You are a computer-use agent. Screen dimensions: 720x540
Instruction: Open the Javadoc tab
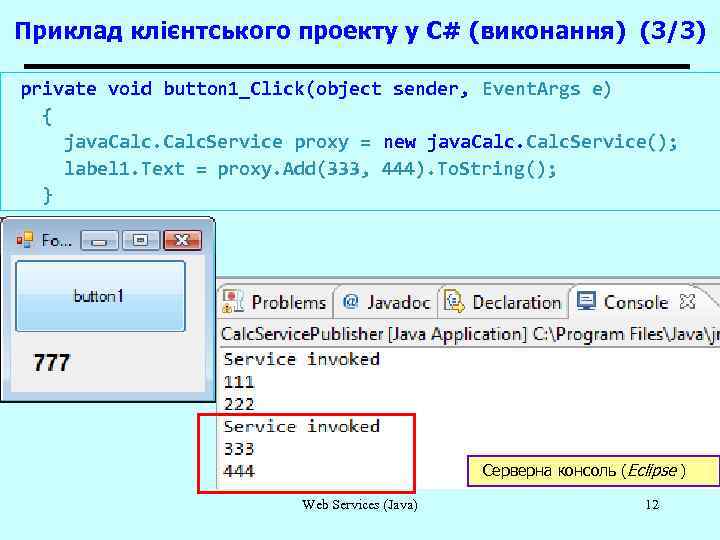pyautogui.click(x=386, y=302)
